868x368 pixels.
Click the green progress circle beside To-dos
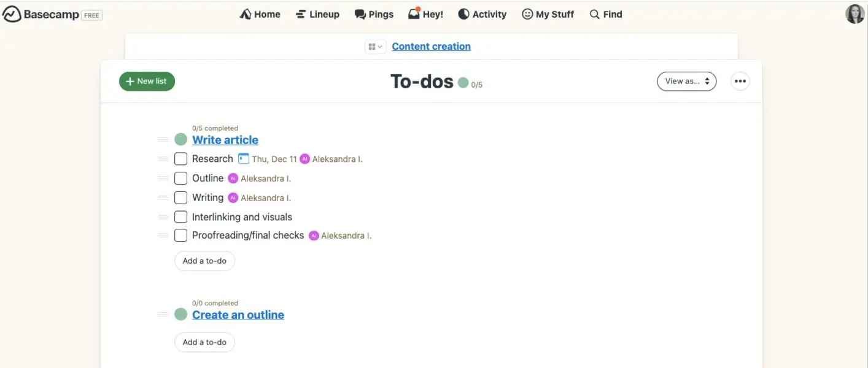click(x=463, y=82)
